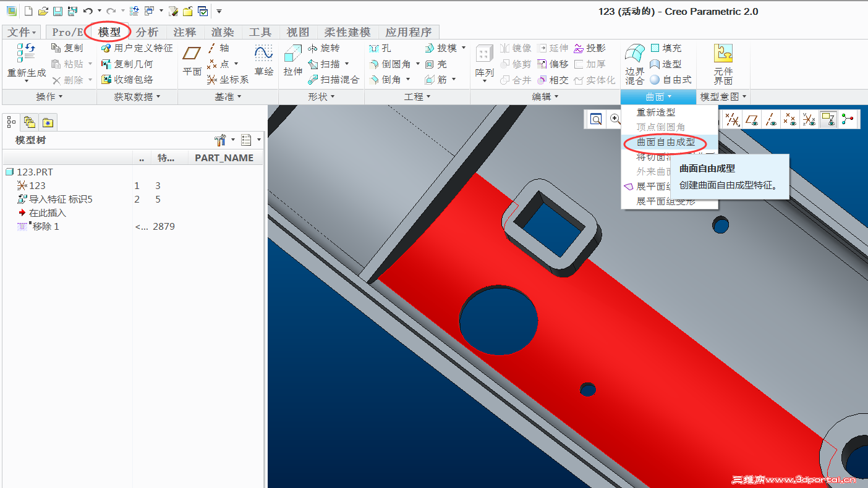This screenshot has width=868, height=488.
Task: Select the 造型 (Style) surface tool
Action: [666, 64]
